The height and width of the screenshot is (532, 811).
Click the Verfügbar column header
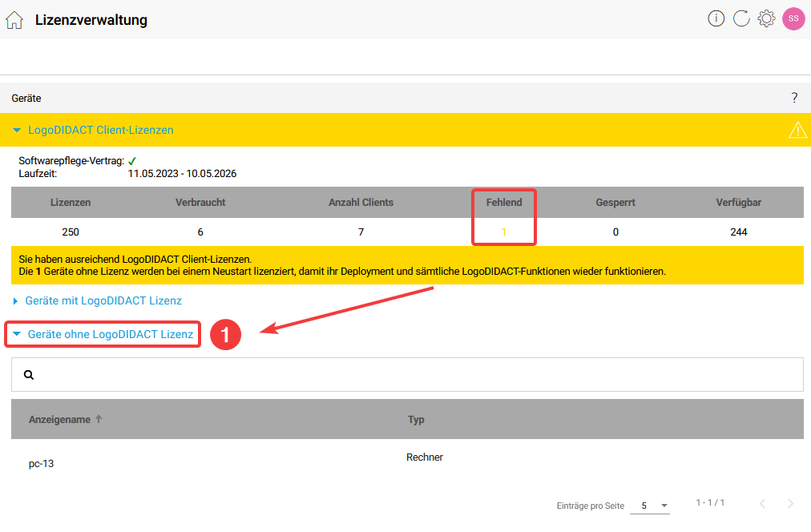click(x=739, y=203)
